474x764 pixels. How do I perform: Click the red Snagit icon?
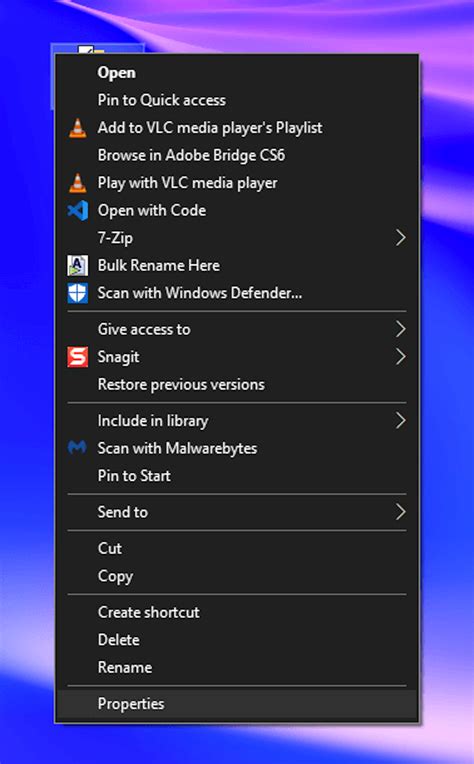[x=77, y=357]
